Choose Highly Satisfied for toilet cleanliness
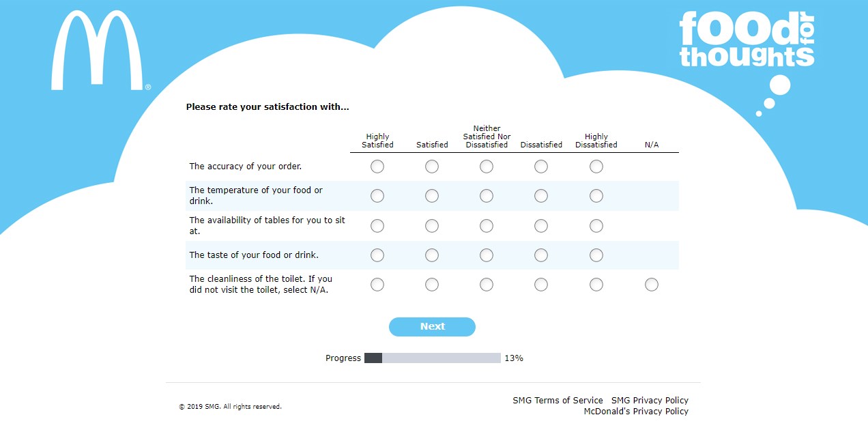Viewport: 868px width, 445px height. coord(377,285)
